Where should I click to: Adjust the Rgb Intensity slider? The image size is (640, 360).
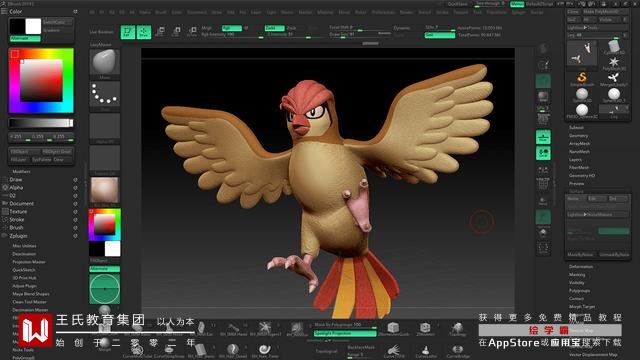click(232, 35)
